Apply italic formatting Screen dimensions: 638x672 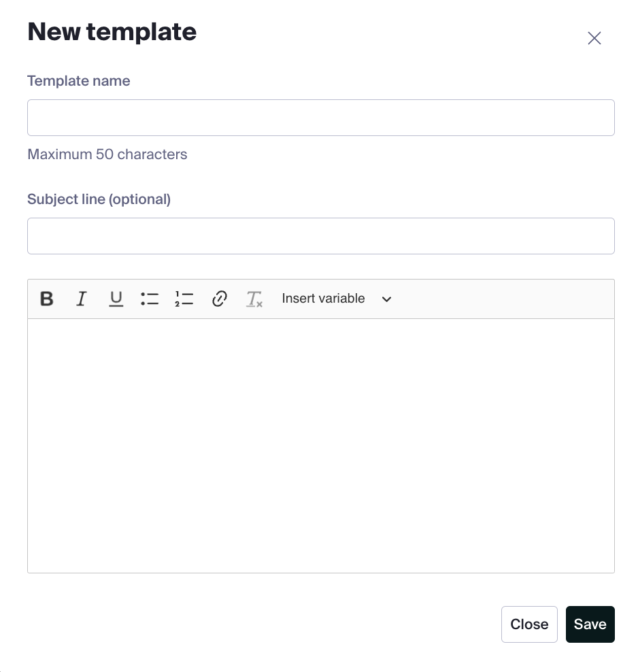point(82,299)
